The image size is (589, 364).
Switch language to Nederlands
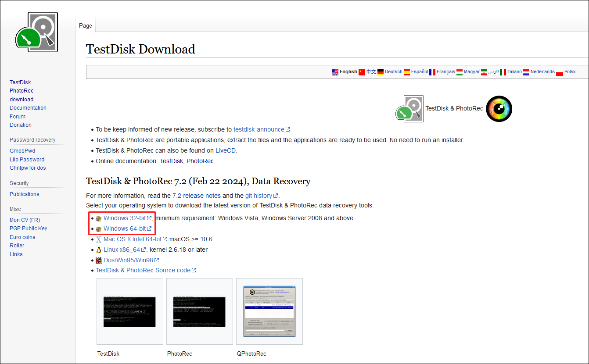(542, 72)
